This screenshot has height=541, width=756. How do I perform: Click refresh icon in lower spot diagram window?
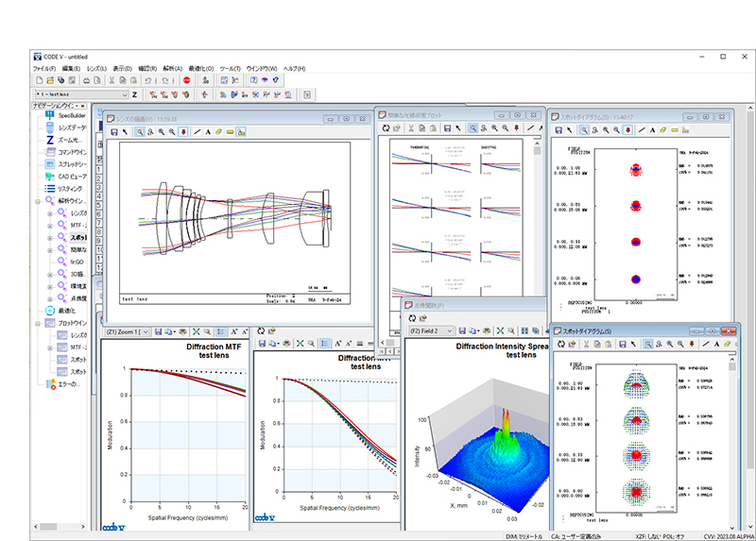(560, 344)
